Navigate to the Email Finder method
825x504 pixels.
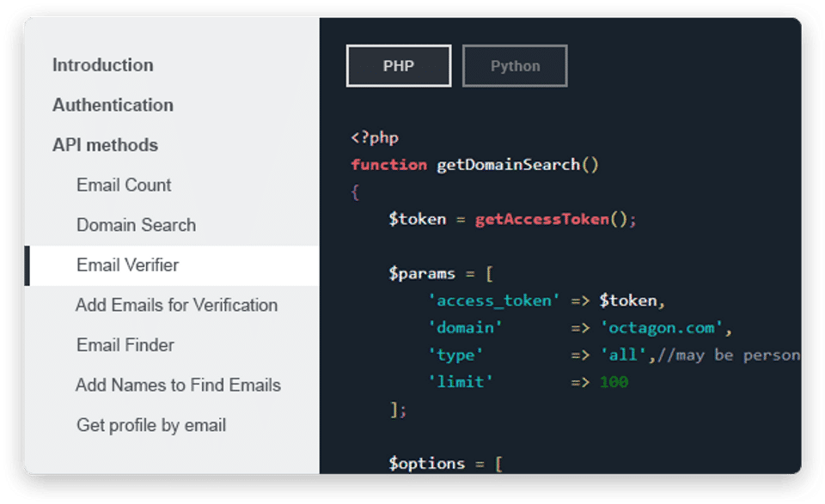tap(125, 345)
